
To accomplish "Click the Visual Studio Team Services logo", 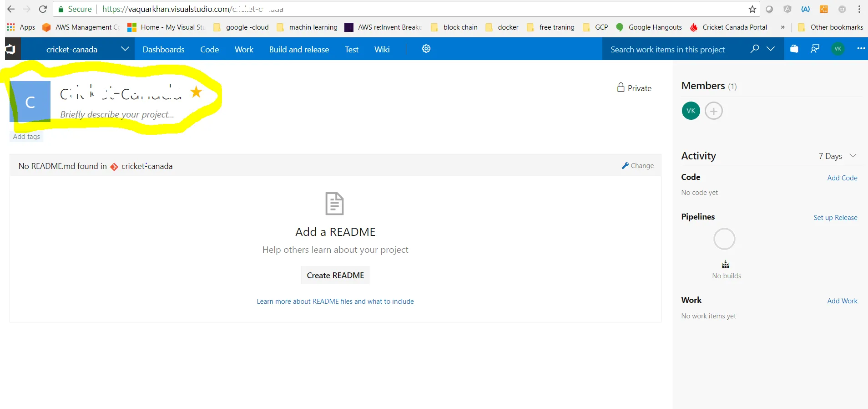I will (x=10, y=49).
